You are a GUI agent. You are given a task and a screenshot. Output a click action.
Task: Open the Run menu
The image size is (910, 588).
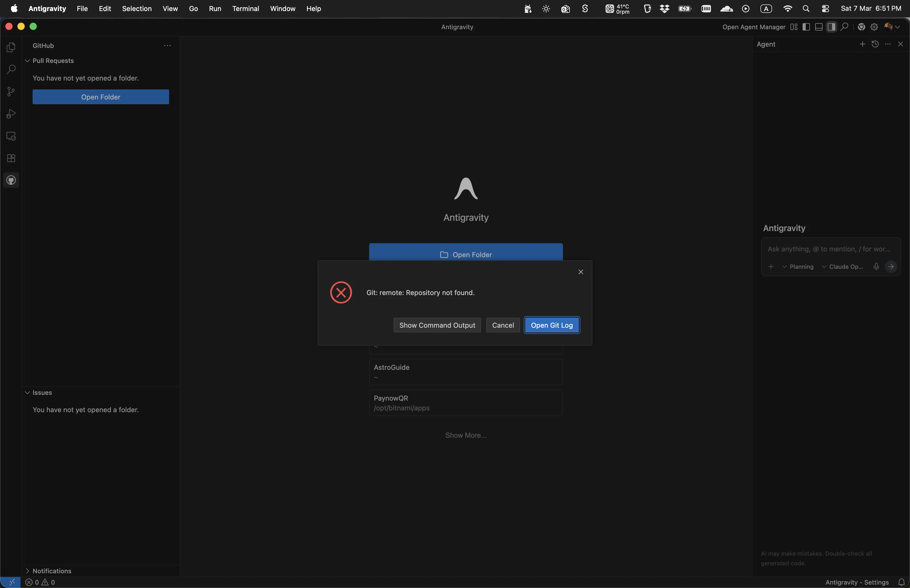pos(215,8)
